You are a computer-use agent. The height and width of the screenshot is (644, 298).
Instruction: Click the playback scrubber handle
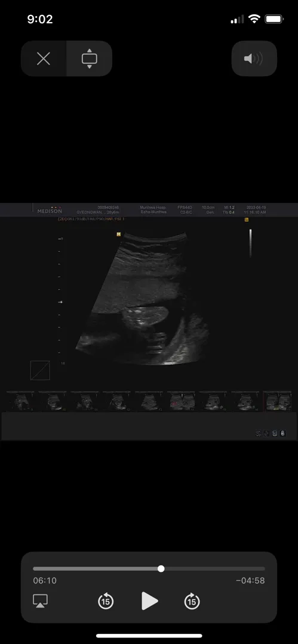161,569
